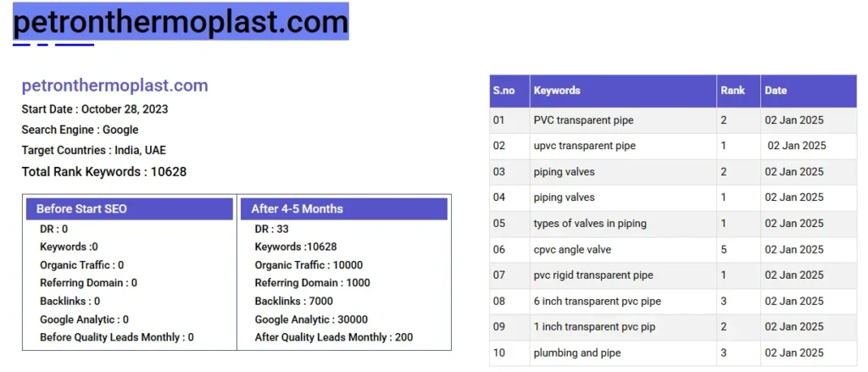The image size is (868, 372).
Task: Select the PVC transparent pipe keyword
Action: tap(583, 120)
